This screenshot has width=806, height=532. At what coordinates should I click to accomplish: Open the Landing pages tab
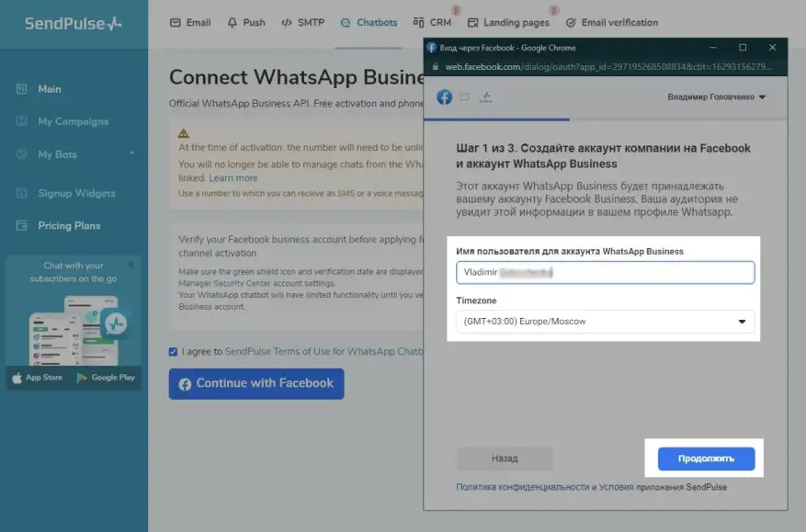click(x=508, y=23)
